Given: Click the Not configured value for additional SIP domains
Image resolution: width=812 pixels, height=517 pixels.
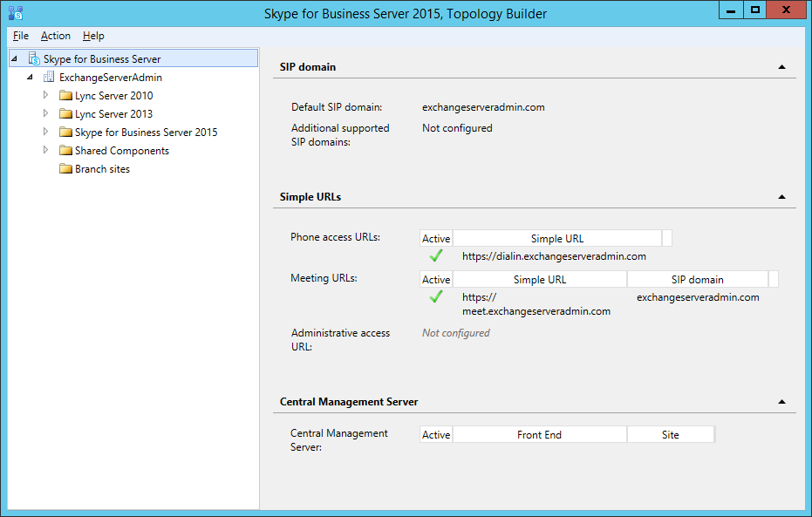Looking at the screenshot, I should pos(457,128).
